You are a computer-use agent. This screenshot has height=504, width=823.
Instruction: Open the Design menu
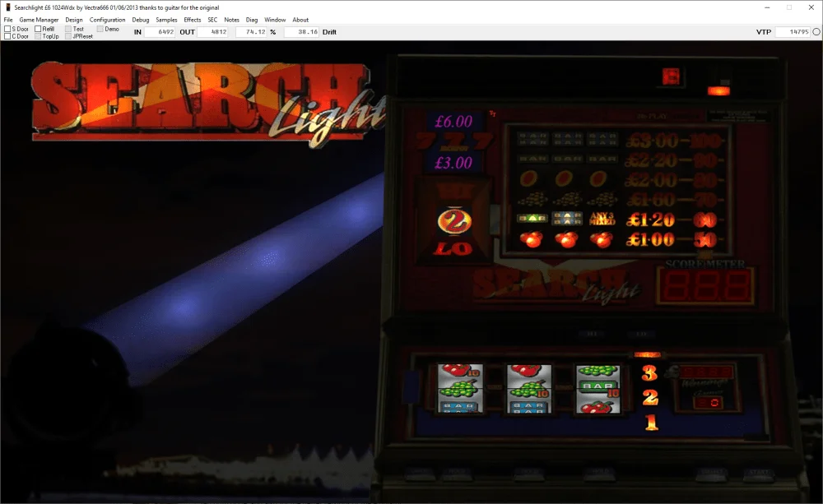(x=74, y=20)
